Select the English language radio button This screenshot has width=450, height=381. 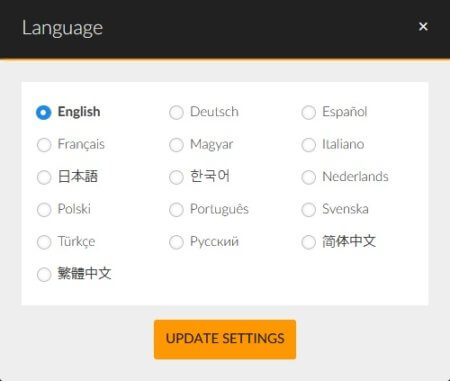pyautogui.click(x=44, y=112)
